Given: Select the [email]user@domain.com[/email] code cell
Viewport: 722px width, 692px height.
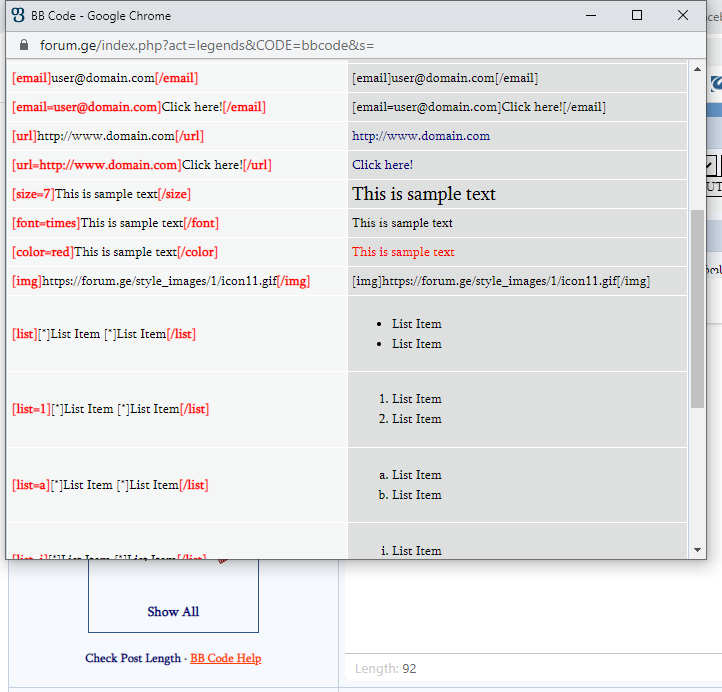Looking at the screenshot, I should click(177, 78).
